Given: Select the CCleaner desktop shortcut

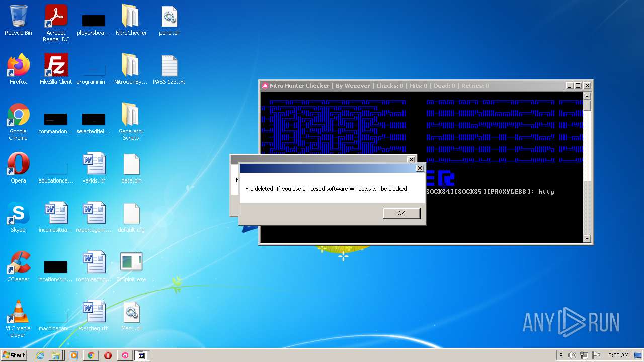Looking at the screenshot, I should click(18, 266).
